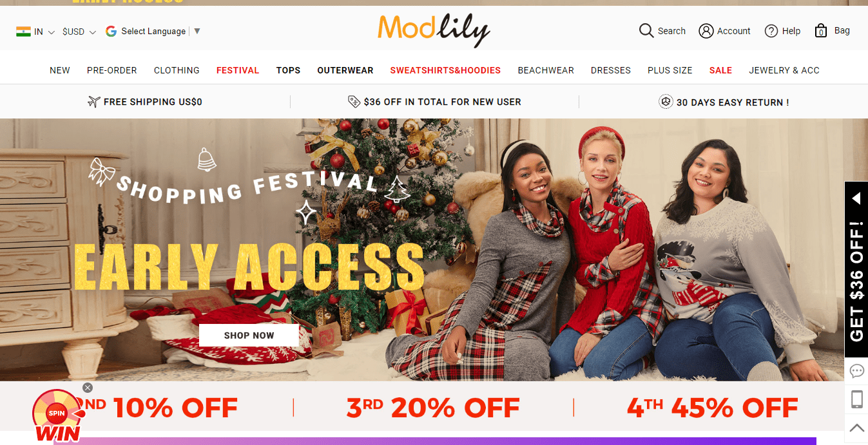Open the DRESSES menu item
The height and width of the screenshot is (445, 868).
click(x=611, y=70)
